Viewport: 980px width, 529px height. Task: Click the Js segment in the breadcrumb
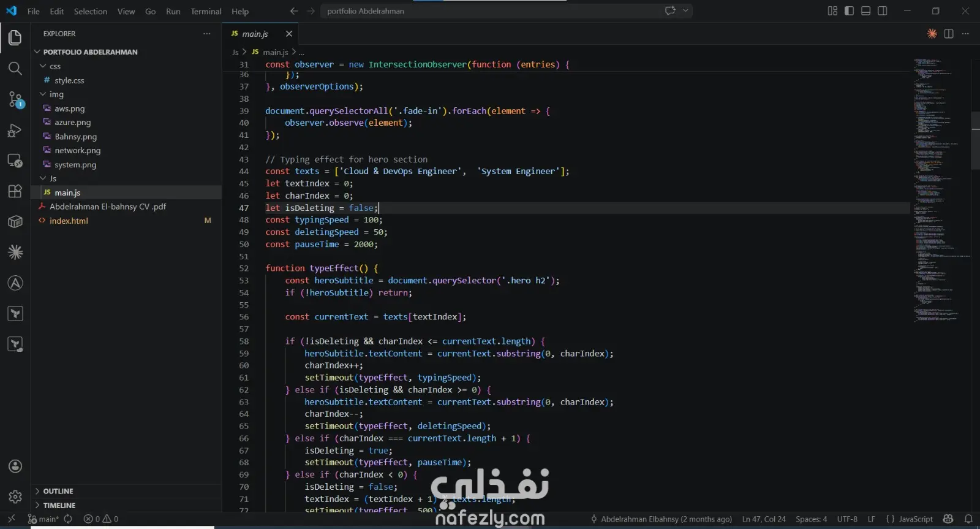tap(235, 53)
